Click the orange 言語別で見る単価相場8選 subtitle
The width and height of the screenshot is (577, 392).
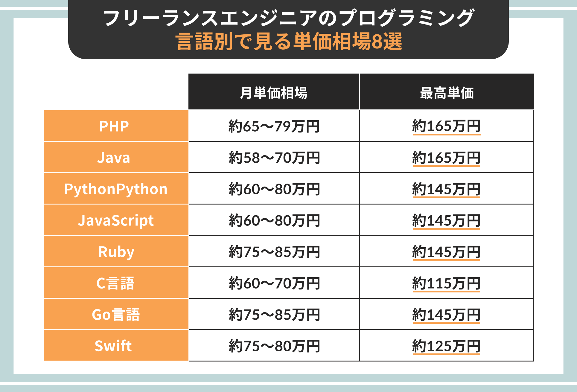[289, 42]
